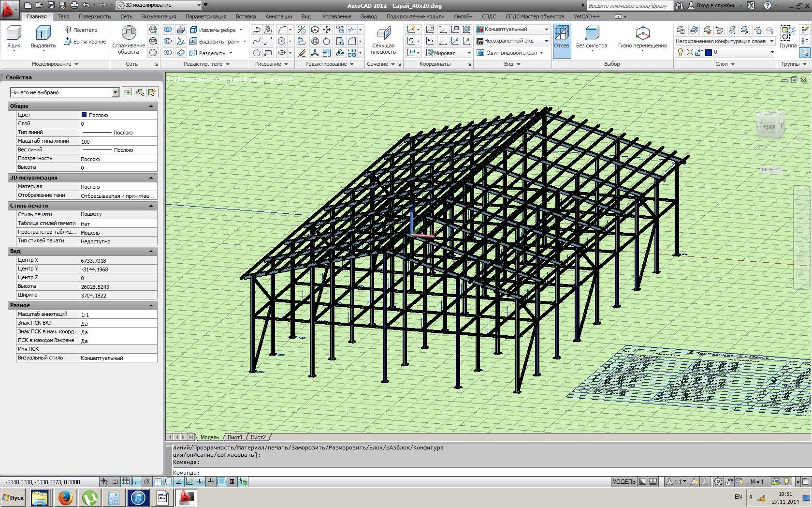812x508 pixels.
Task: Select the polygon drawing tool icon
Action: [x=257, y=53]
